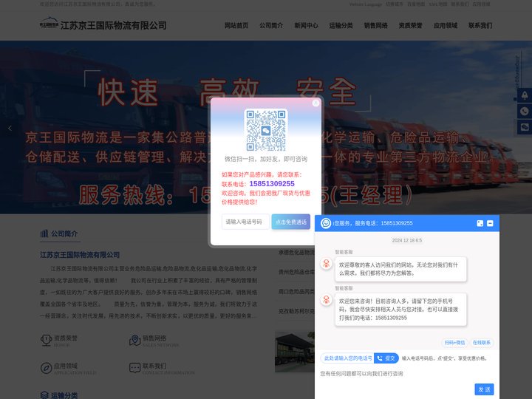
Task: Open the 周口危险品 news item
Action: click(x=296, y=291)
